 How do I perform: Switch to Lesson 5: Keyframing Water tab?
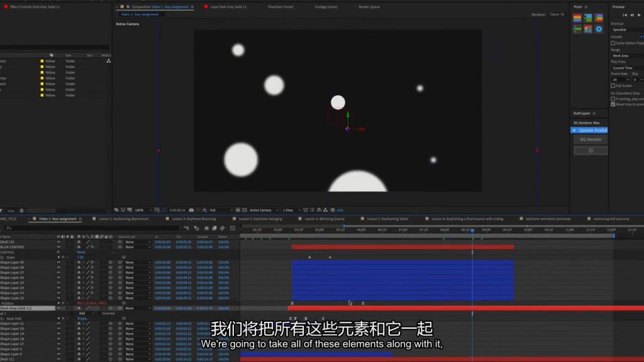(x=387, y=219)
